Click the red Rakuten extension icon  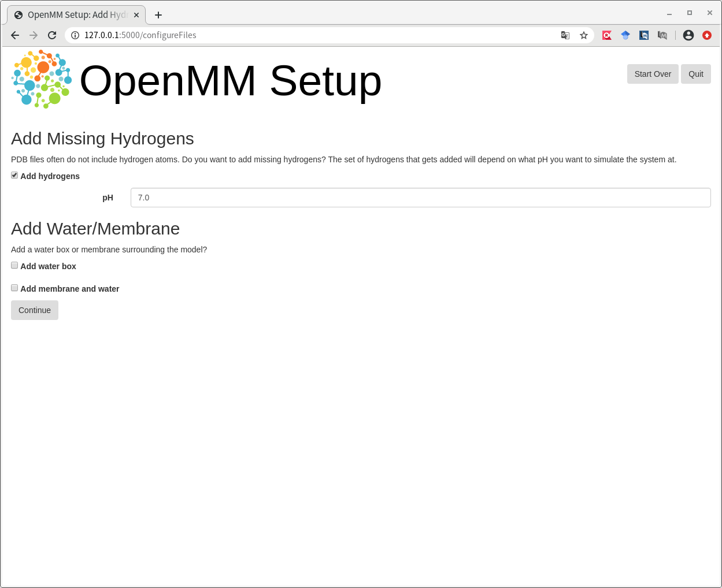click(x=607, y=35)
